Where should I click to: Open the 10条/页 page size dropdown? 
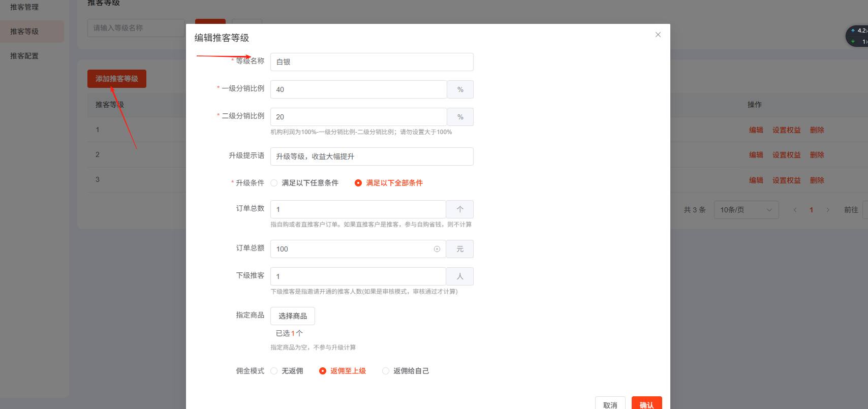tap(746, 210)
